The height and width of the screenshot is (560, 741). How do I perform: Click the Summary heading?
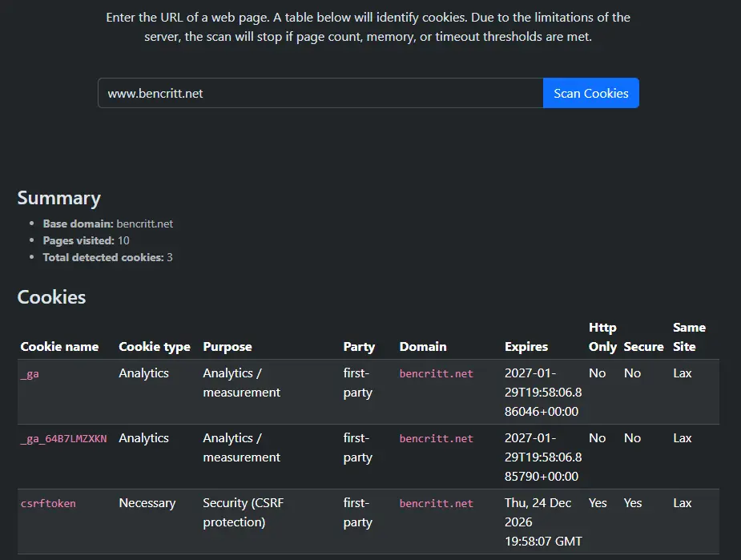click(59, 198)
